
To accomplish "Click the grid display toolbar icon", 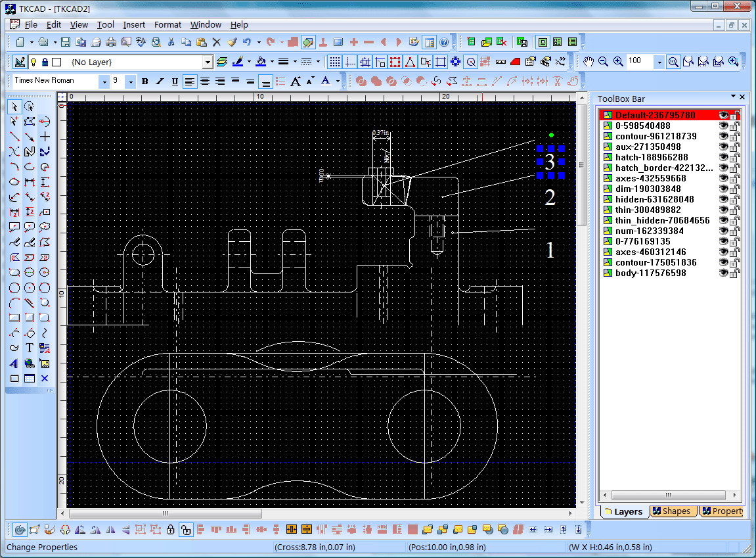I will pyautogui.click(x=334, y=62).
